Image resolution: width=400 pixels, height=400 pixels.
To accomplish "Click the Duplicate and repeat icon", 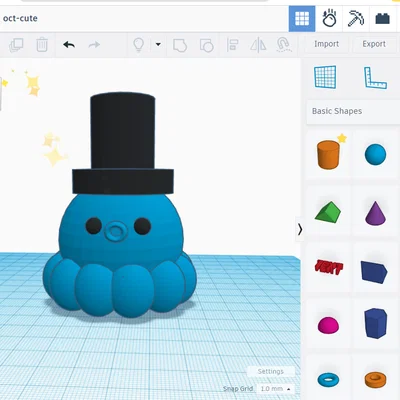I will (16, 45).
